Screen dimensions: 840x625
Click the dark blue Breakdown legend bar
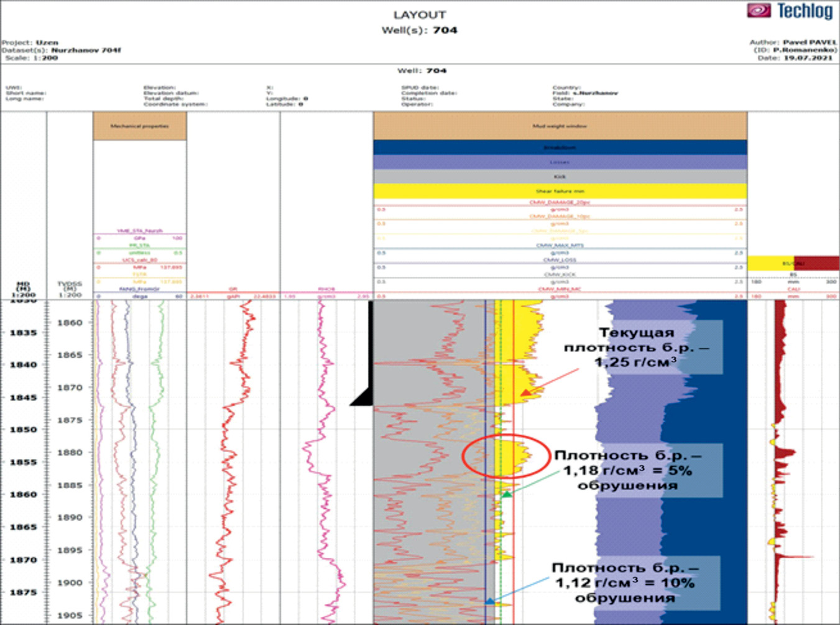coord(560,147)
